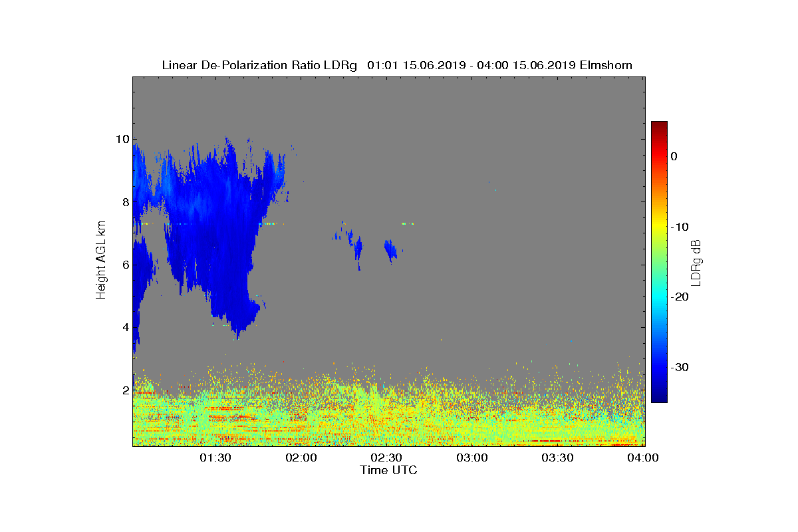
Task: Click the height axis label 4
Action: coord(125,327)
